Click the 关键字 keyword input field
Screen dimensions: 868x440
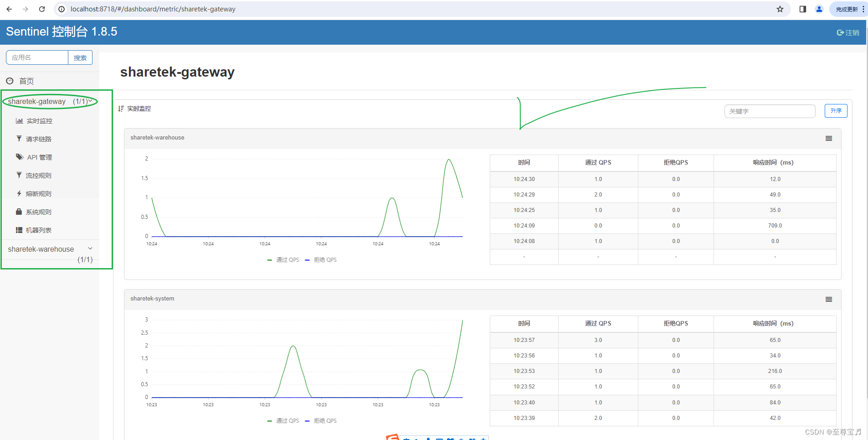point(769,111)
